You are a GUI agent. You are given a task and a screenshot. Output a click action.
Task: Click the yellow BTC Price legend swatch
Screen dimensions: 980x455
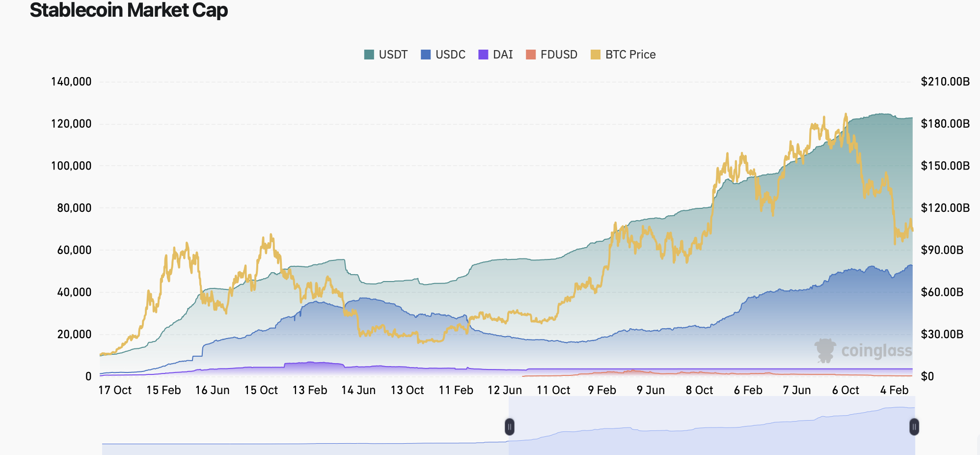pos(595,55)
